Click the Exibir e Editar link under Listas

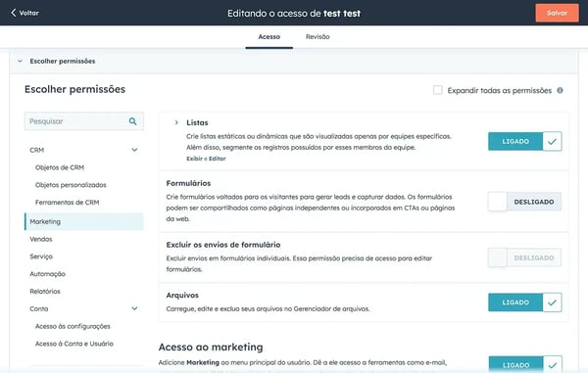tap(206, 159)
